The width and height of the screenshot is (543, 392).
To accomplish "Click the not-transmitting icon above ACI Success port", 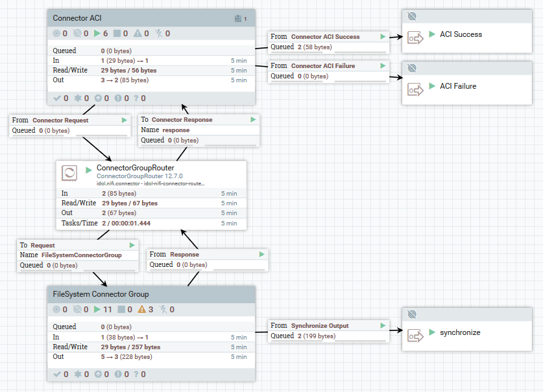I will [x=411, y=16].
